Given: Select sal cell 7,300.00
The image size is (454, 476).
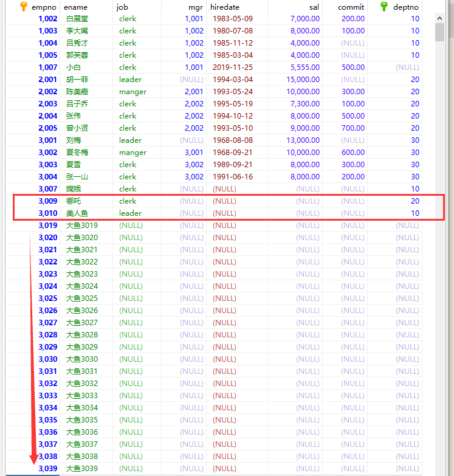Looking at the screenshot, I should [295, 104].
